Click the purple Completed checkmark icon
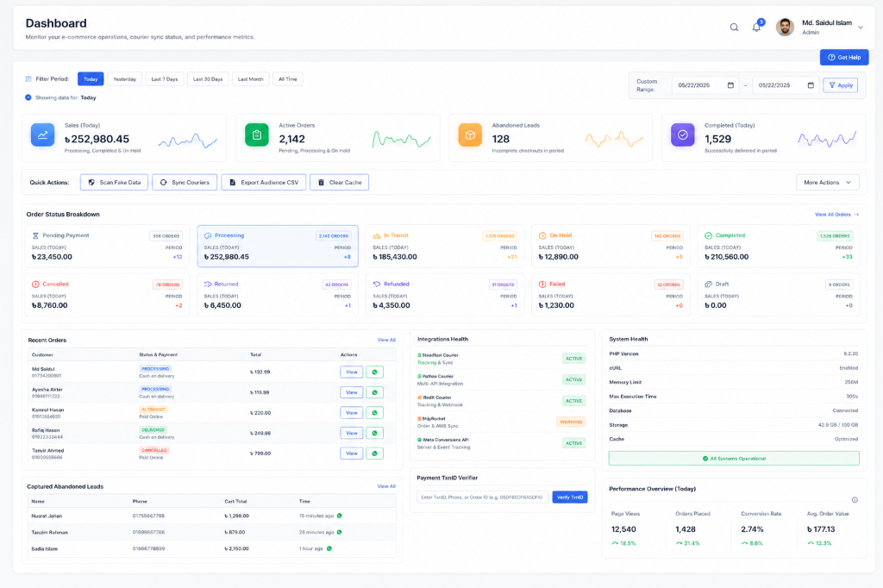 (x=683, y=134)
